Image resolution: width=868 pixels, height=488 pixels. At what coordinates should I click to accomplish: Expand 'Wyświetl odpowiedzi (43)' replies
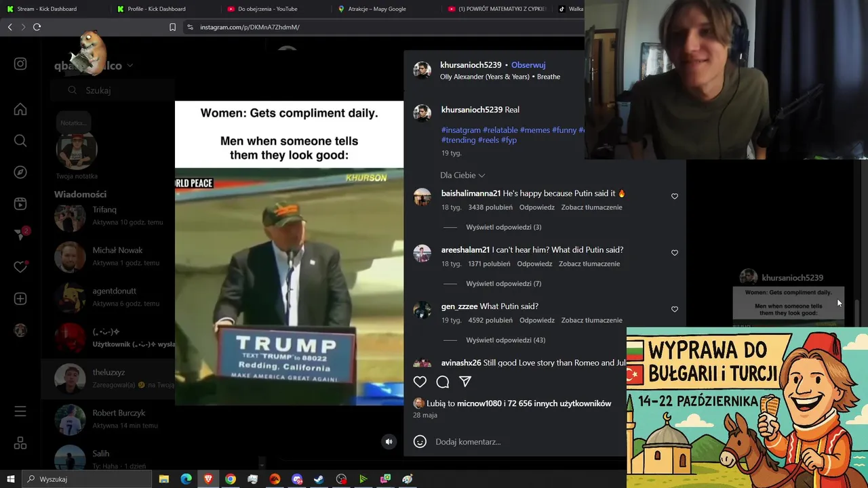click(x=506, y=340)
